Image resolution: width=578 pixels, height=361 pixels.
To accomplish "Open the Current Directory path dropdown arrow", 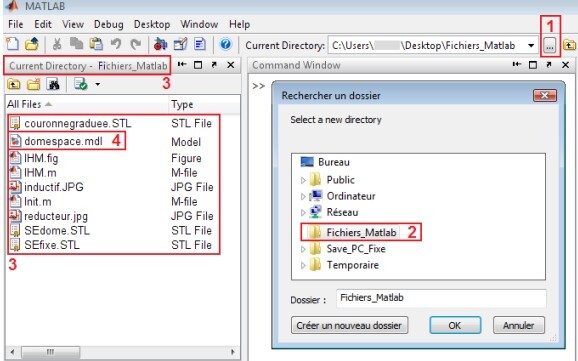I will (531, 46).
